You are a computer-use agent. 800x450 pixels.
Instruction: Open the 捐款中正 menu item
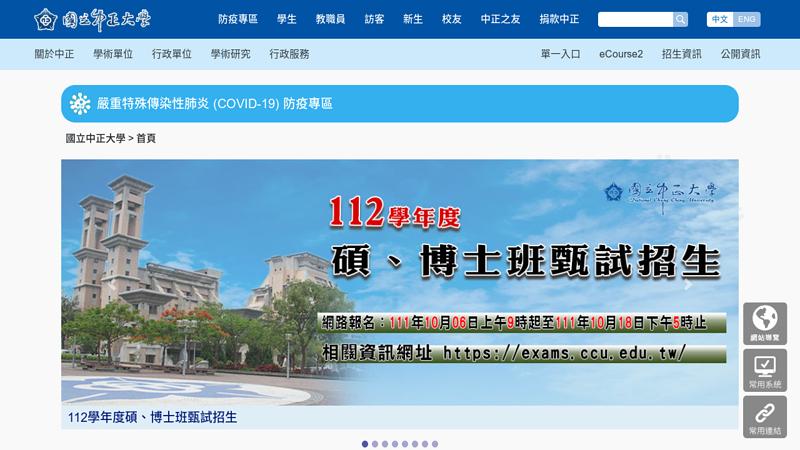(559, 19)
